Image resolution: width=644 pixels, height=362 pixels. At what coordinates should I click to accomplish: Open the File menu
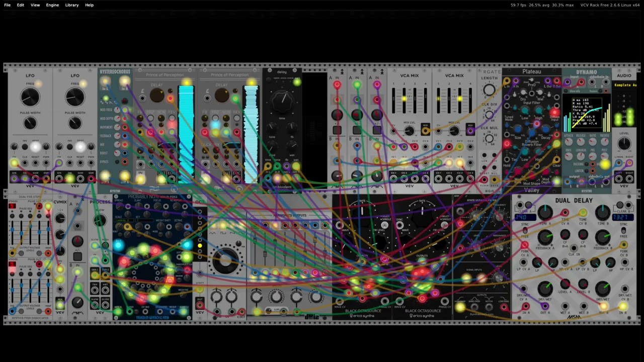click(x=7, y=5)
